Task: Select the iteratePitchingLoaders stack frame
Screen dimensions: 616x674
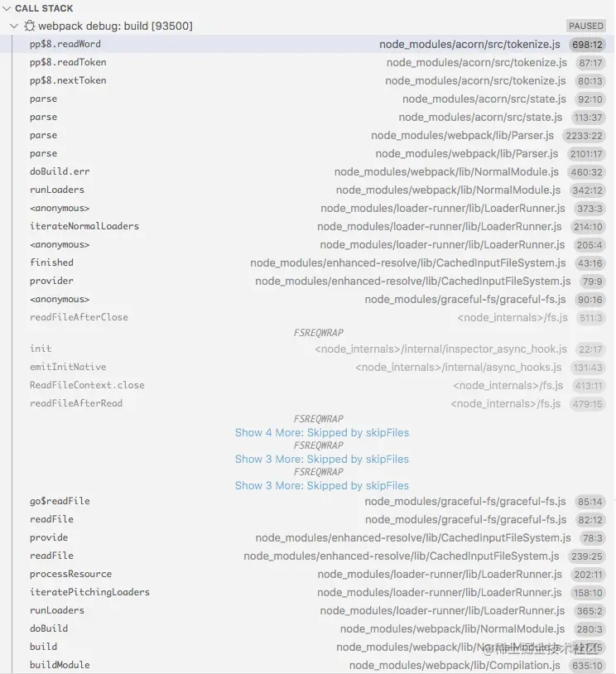Action: pyautogui.click(x=308, y=592)
